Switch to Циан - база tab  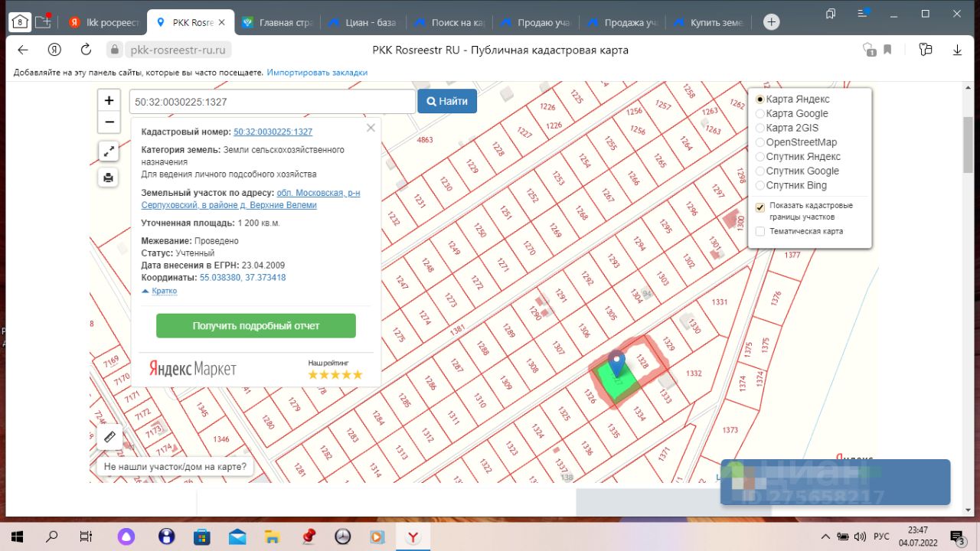362,22
